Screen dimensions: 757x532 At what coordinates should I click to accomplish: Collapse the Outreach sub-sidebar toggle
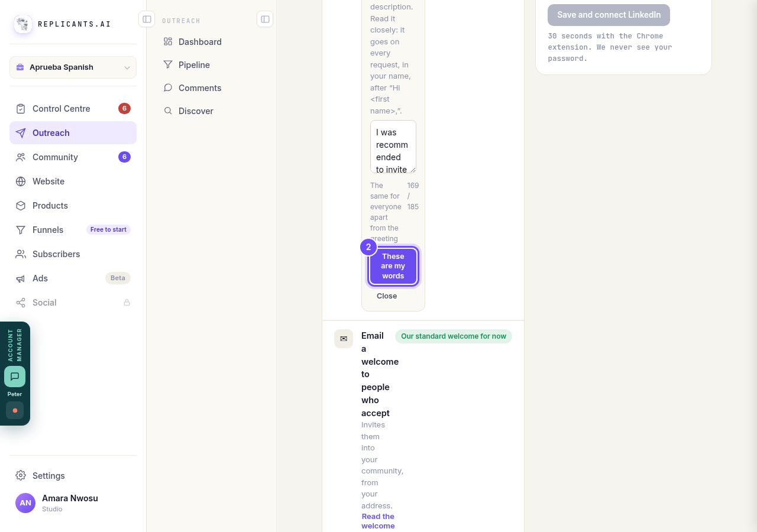click(x=265, y=19)
